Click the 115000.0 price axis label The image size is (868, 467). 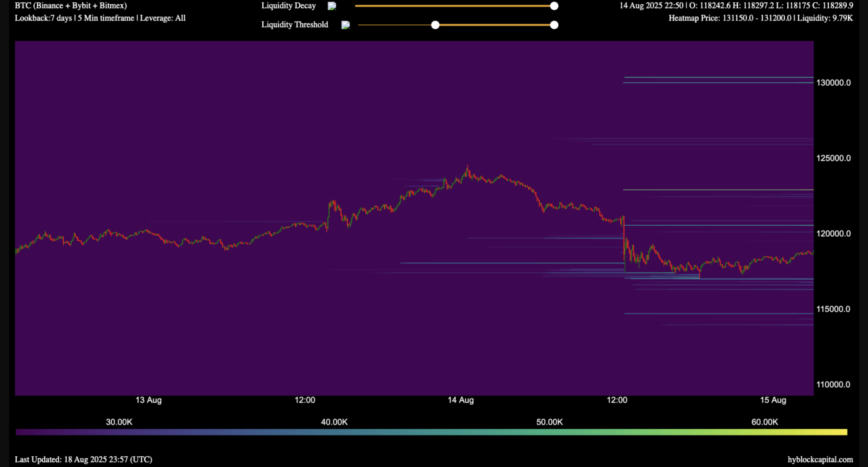tap(833, 309)
